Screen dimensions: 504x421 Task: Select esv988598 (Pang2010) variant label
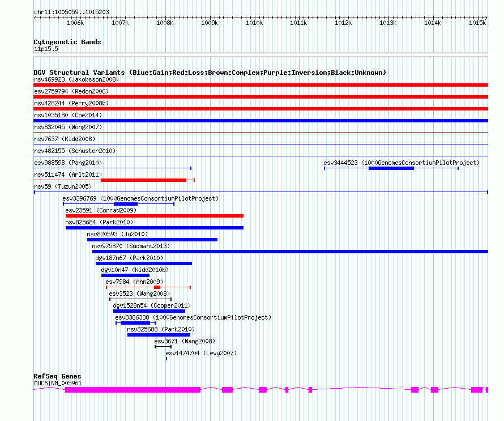[x=68, y=163]
